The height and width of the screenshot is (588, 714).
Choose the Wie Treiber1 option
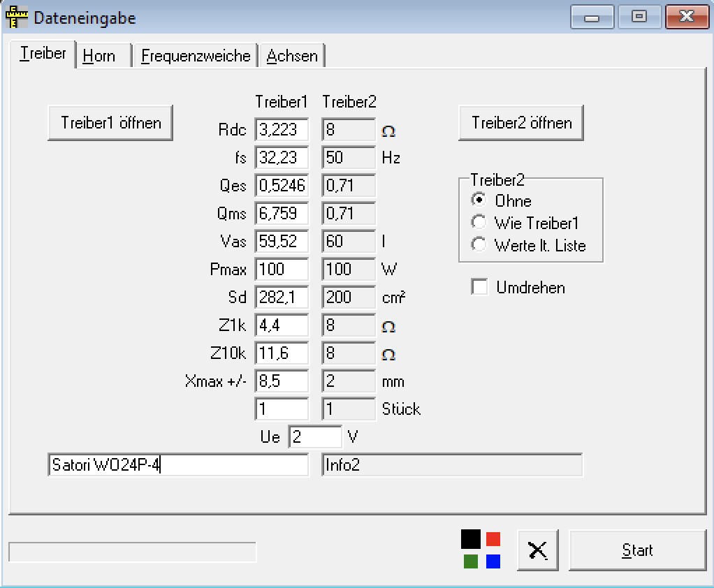[479, 223]
